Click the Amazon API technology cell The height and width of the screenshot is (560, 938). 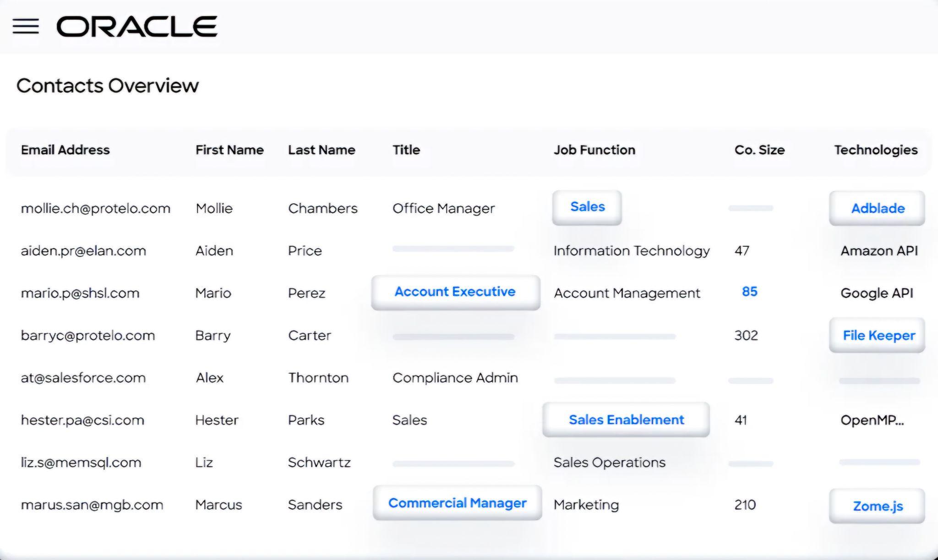coord(879,251)
